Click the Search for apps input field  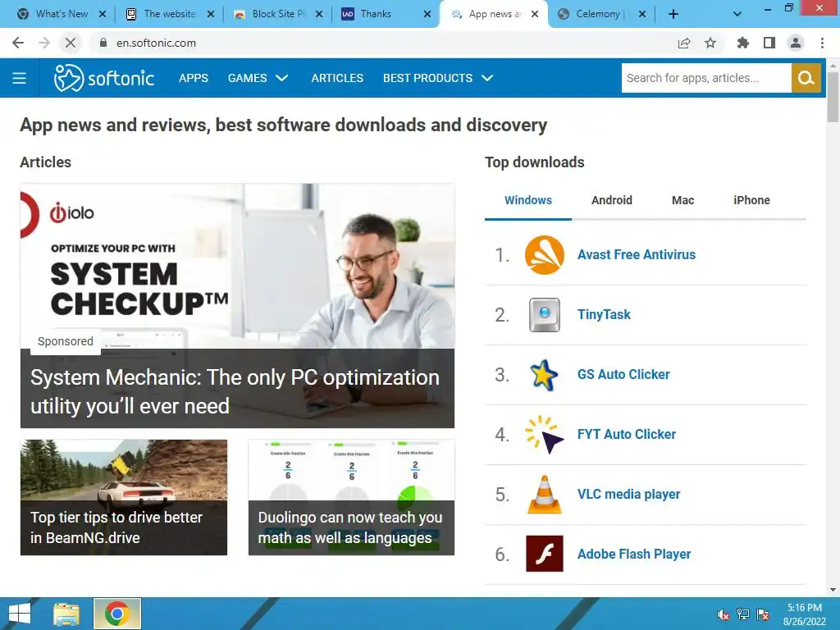tap(706, 78)
